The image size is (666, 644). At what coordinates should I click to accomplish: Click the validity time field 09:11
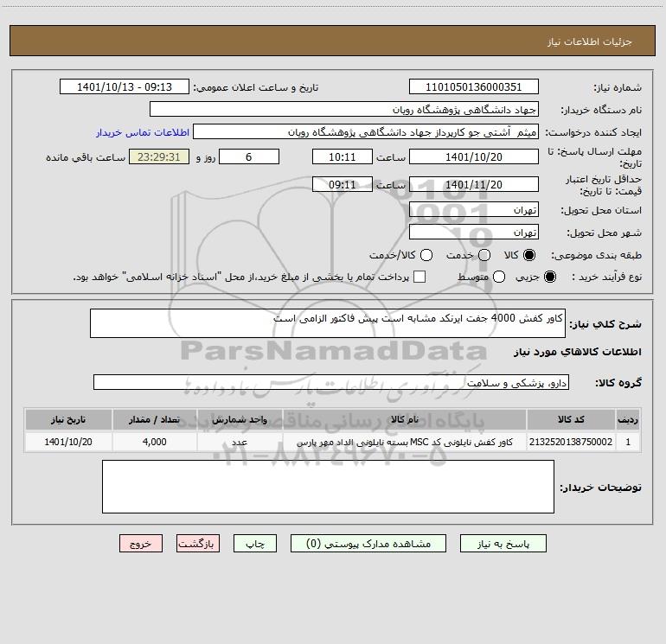(x=343, y=184)
